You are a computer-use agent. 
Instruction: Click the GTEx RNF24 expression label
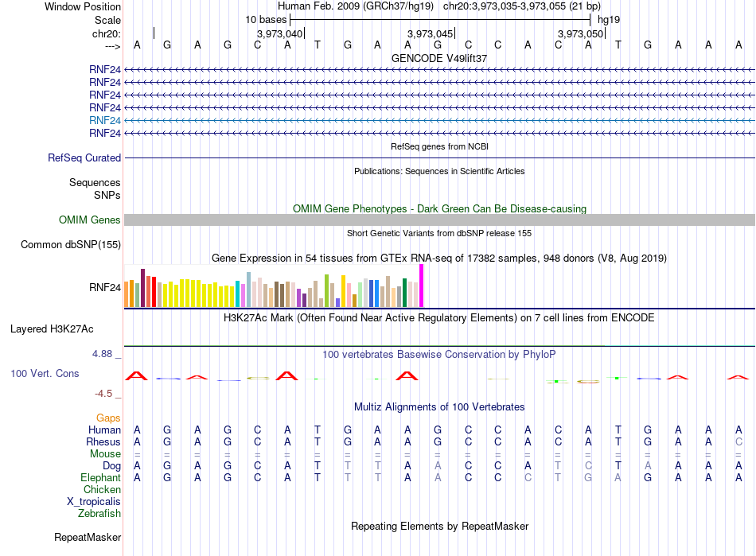pyautogui.click(x=104, y=288)
